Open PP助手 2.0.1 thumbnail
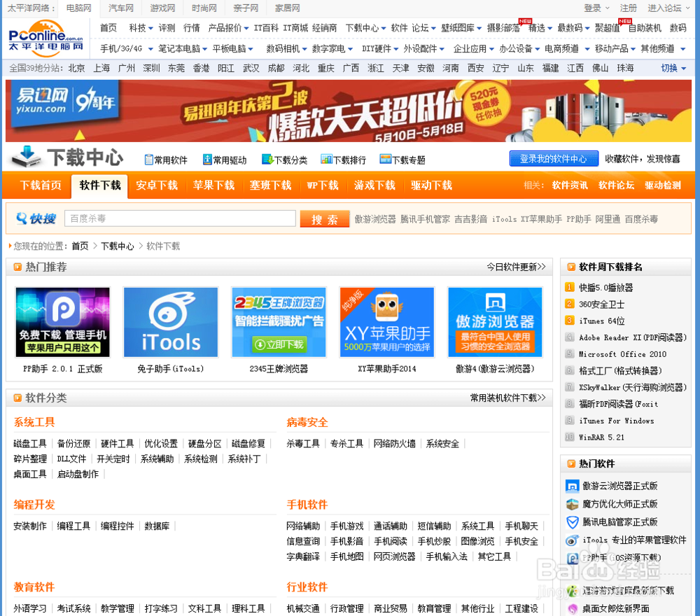This screenshot has height=616, width=700. pos(62,322)
